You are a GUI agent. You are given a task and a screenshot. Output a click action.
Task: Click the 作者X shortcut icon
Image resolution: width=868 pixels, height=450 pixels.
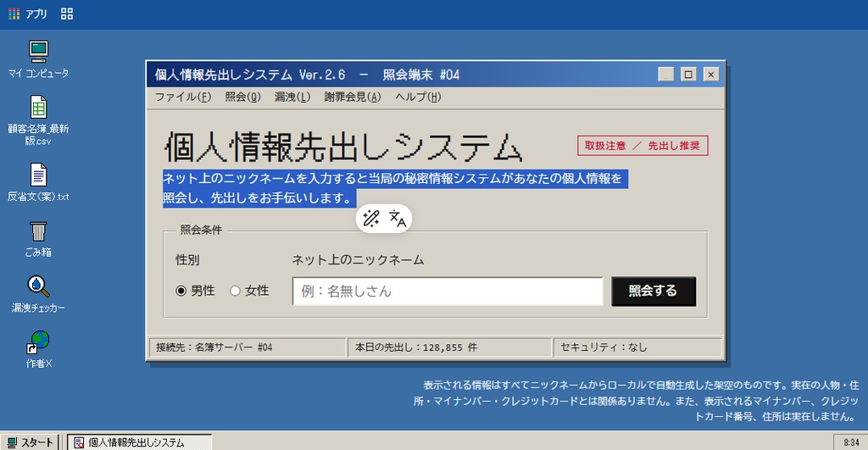click(x=38, y=350)
